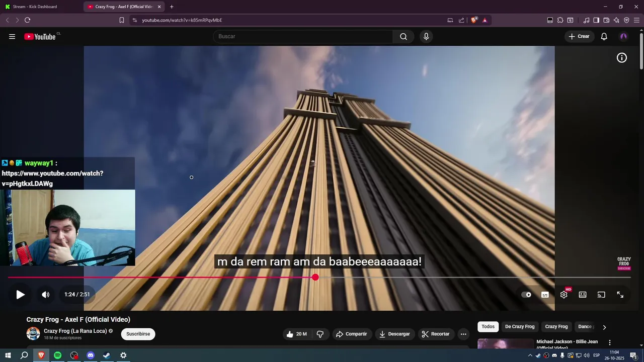Seek on the unplayed part of the progress bar
The width and height of the screenshot is (644, 362).
pos(474,277)
